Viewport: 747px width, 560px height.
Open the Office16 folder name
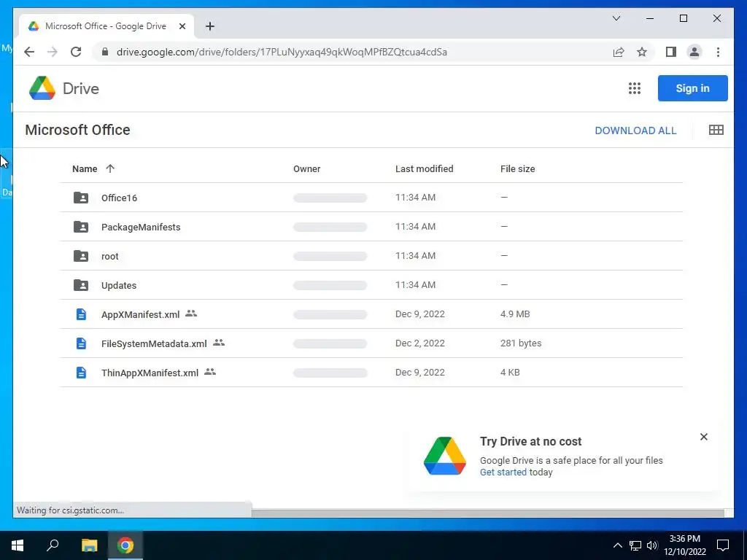coord(119,198)
